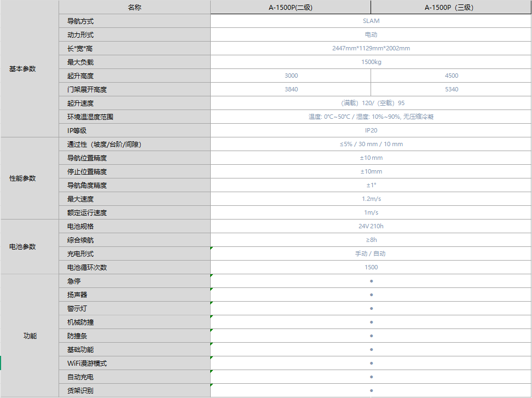
Task: Select the SLAM value cell
Action: (x=371, y=21)
